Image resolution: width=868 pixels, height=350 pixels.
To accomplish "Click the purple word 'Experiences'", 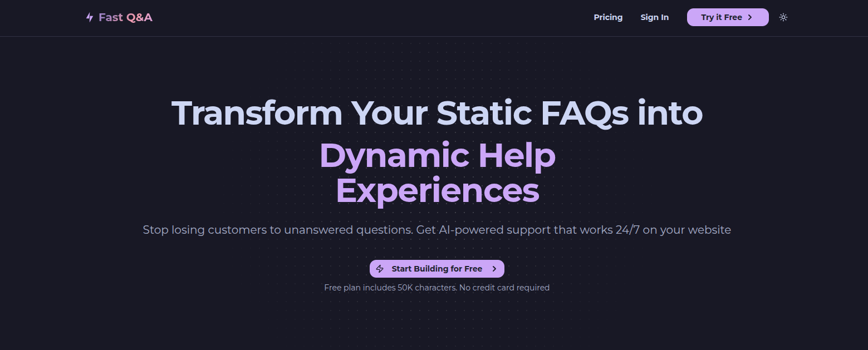I will 437,191.
